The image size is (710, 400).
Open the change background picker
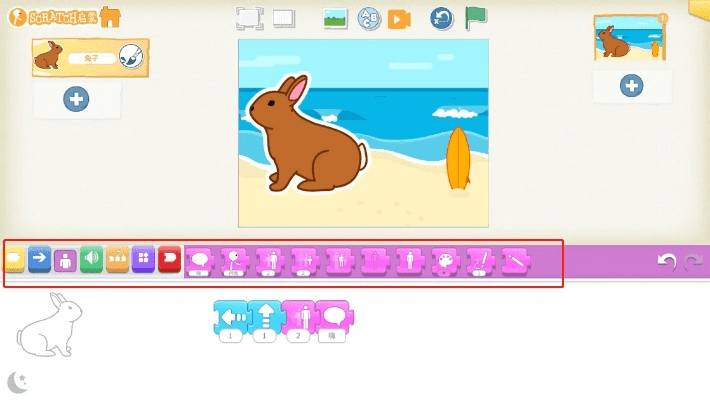point(336,18)
